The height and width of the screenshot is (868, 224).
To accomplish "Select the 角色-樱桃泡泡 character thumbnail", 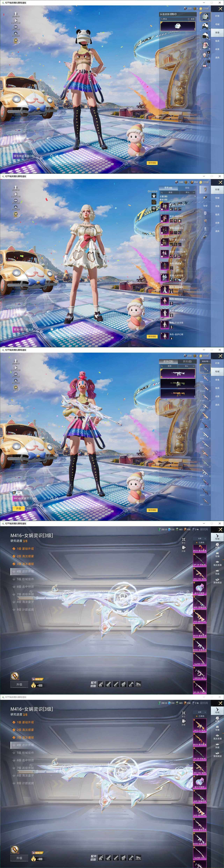I will [164, 301].
